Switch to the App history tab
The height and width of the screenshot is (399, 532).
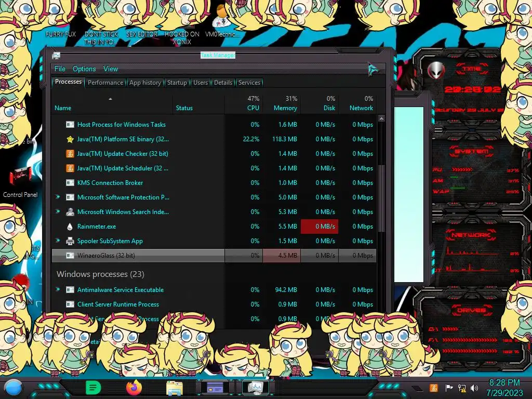(x=145, y=83)
